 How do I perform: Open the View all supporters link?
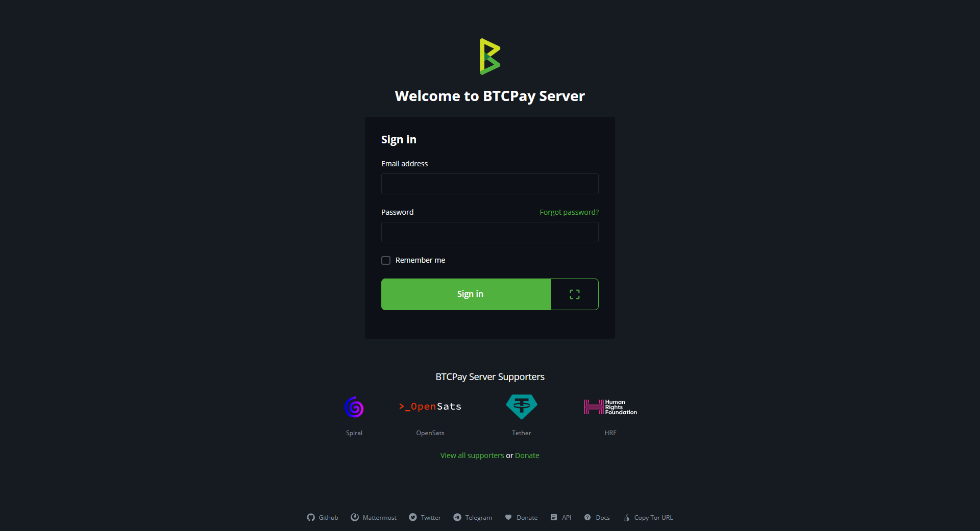(472, 456)
